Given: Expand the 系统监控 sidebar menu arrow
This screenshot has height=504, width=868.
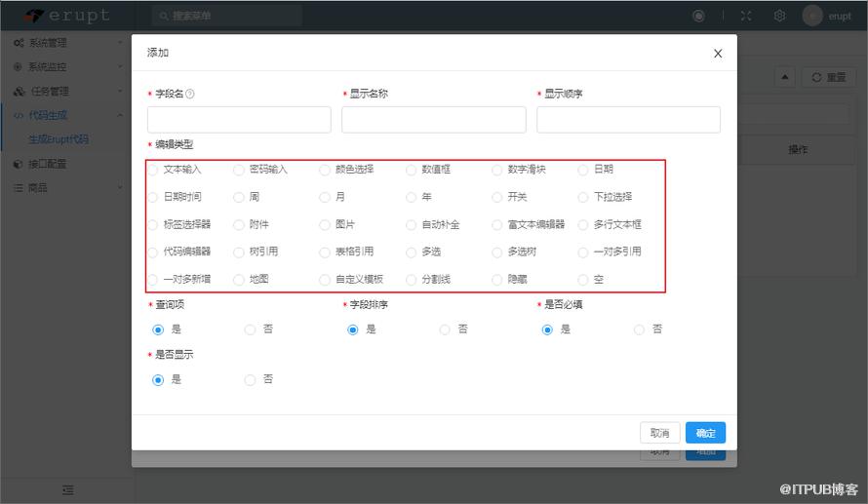Looking at the screenshot, I should (x=120, y=67).
